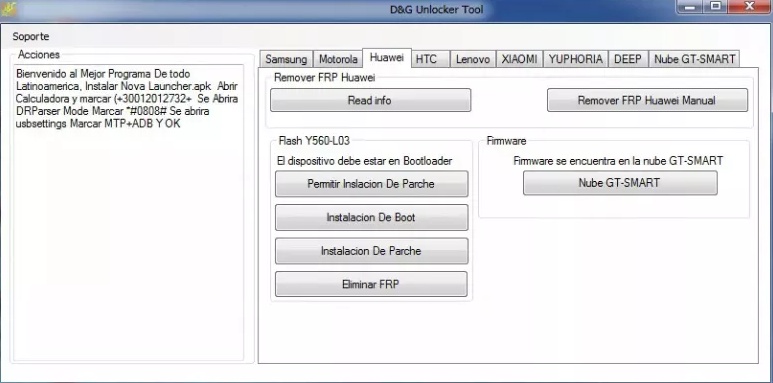This screenshot has width=773, height=383.
Task: Open Nube GT-SMART firmware button
Action: tap(620, 183)
